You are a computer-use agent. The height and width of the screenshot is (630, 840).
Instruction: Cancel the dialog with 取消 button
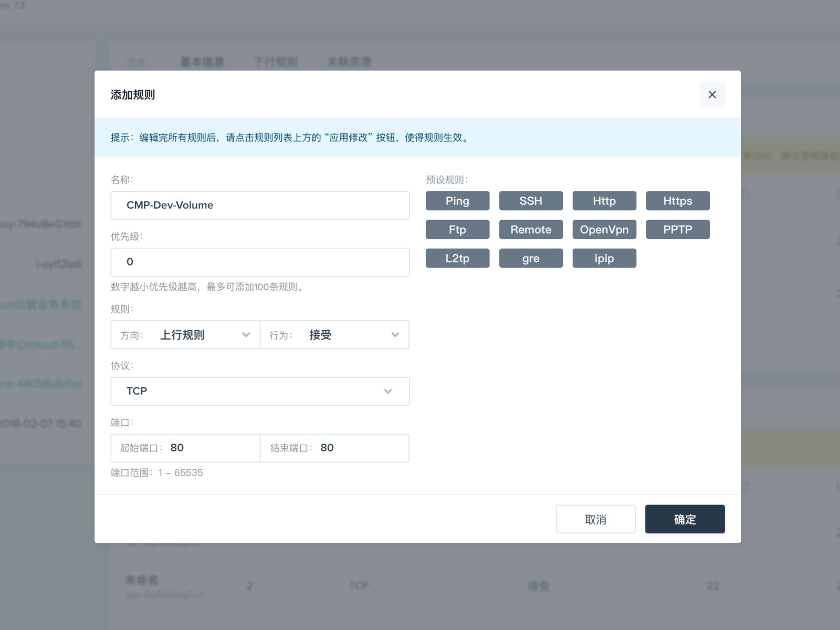point(595,519)
